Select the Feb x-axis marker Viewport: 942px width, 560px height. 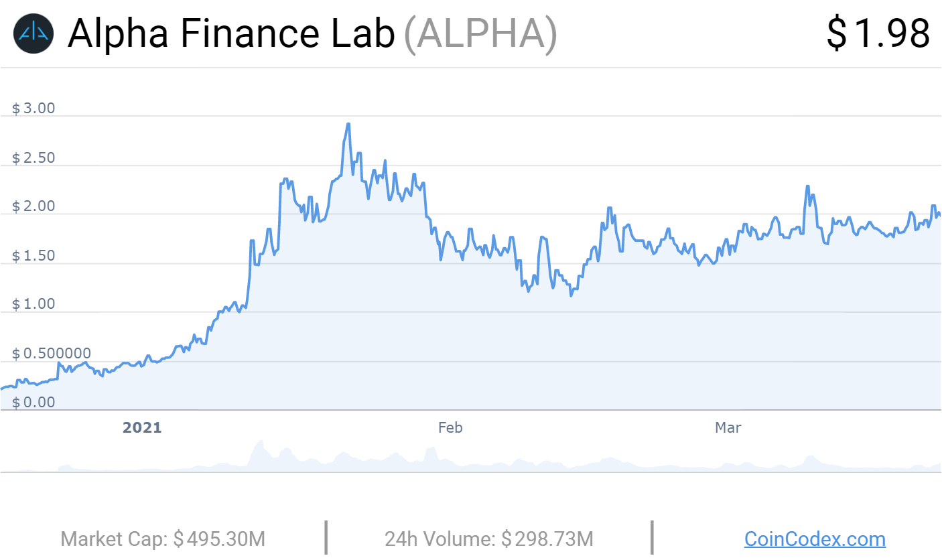450,427
